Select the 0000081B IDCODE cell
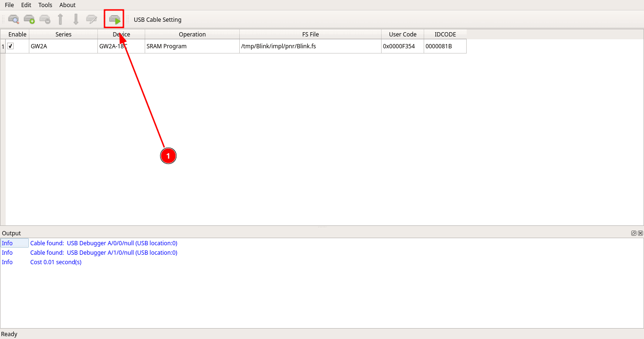The width and height of the screenshot is (644, 339). (x=445, y=46)
